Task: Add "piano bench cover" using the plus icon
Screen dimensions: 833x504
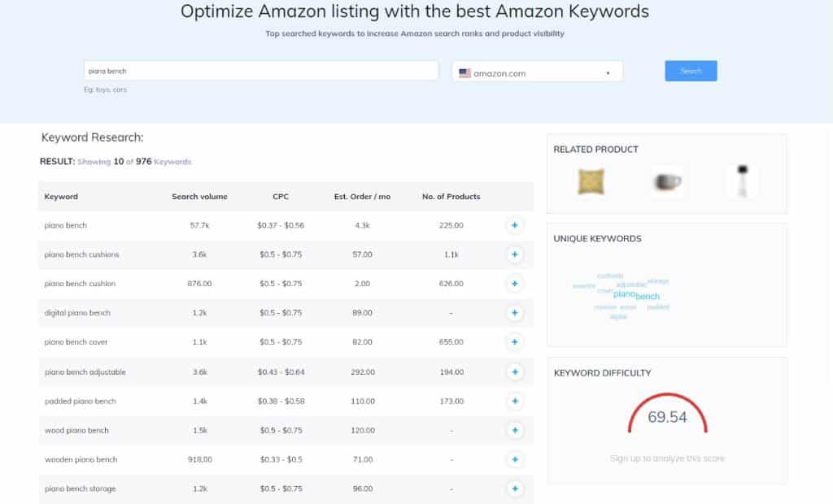Action: pos(514,342)
